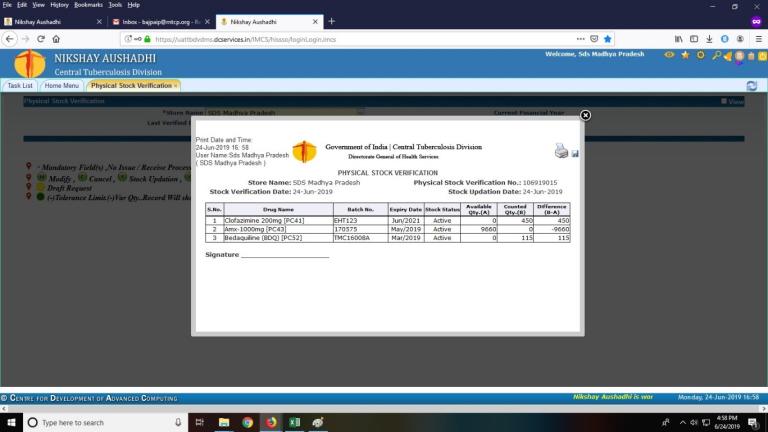
Task: Close the Physical Stock Verification tab
Action: tap(175, 86)
